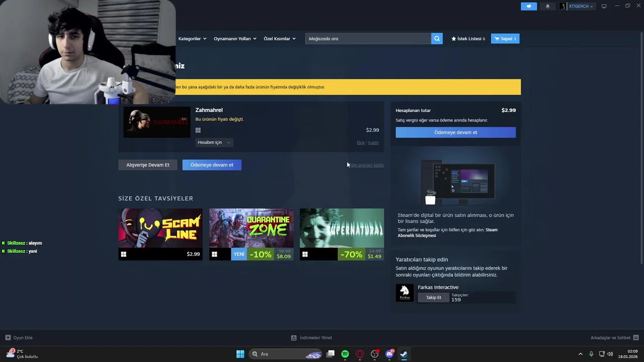The image size is (644, 362).
Task: Click Tüm ürünleri kaldır link
Action: click(x=366, y=165)
